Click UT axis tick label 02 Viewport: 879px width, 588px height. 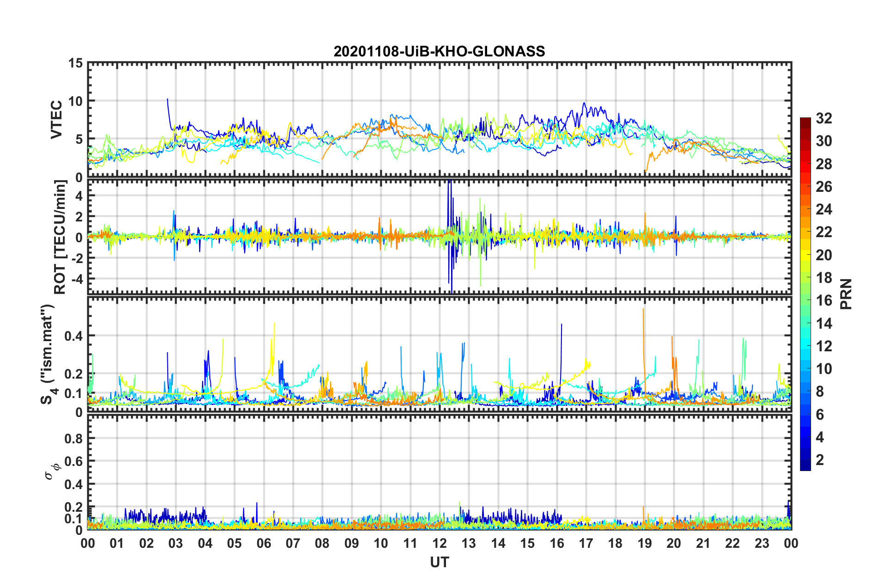coord(146,543)
